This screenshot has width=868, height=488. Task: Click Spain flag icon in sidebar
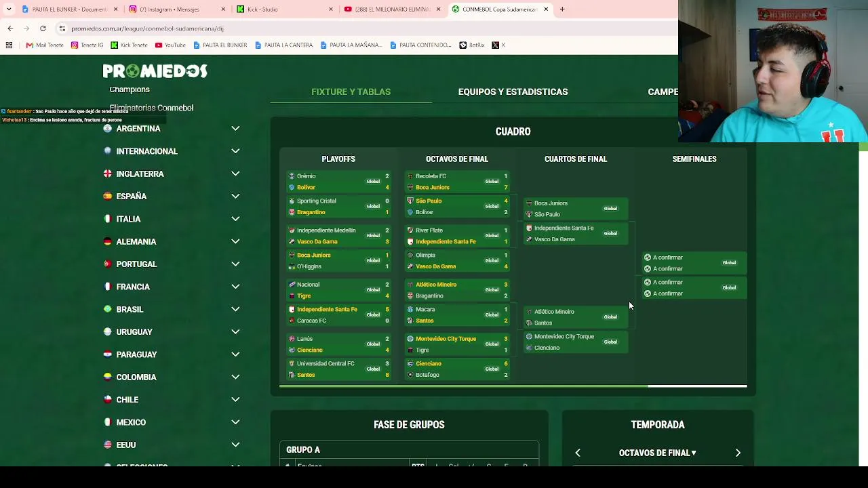click(107, 197)
